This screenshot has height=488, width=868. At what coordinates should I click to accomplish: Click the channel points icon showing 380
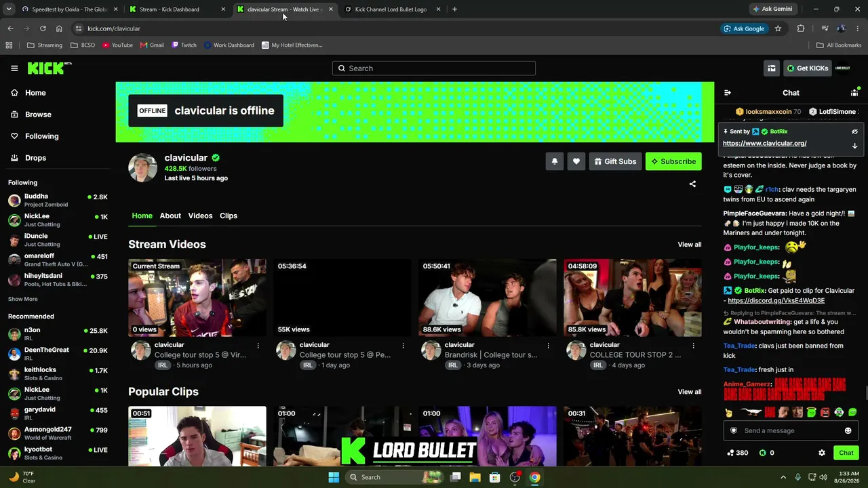coord(737,453)
